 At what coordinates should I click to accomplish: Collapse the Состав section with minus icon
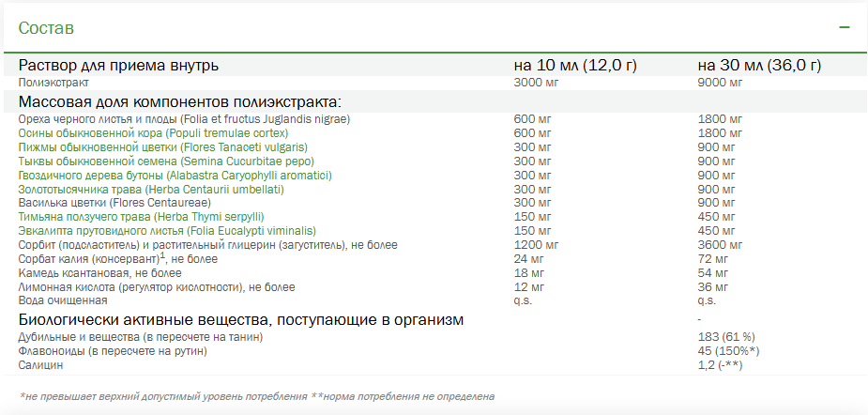pos(845,28)
